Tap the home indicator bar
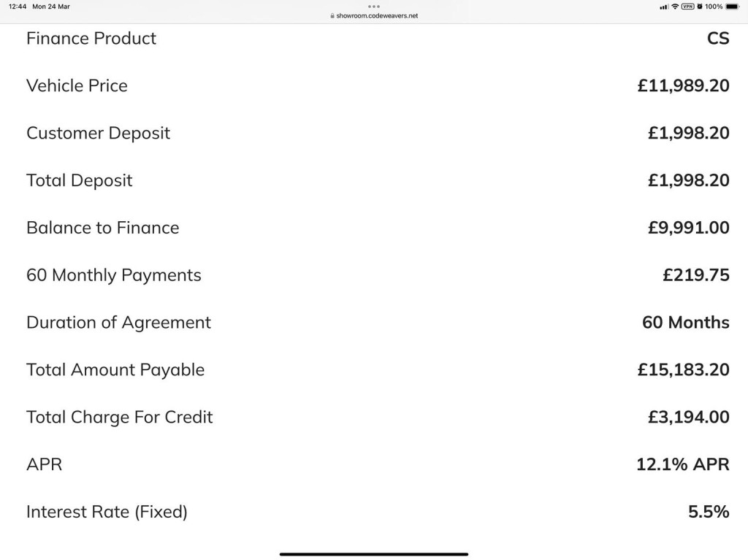This screenshot has height=560, width=748. (374, 554)
